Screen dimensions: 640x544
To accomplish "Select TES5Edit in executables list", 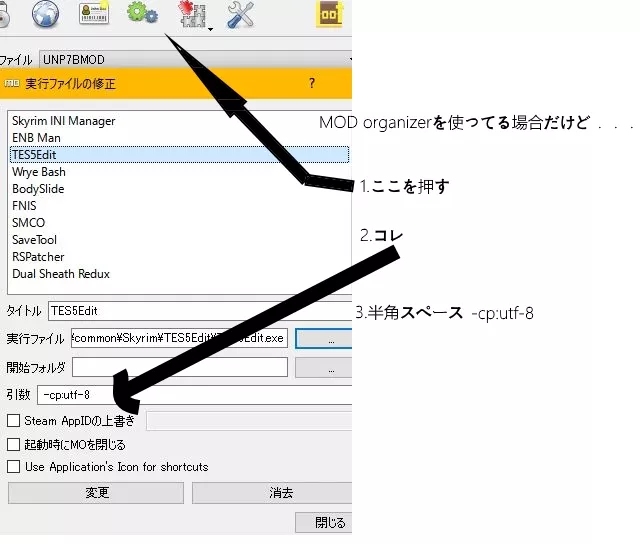I will 179,155.
